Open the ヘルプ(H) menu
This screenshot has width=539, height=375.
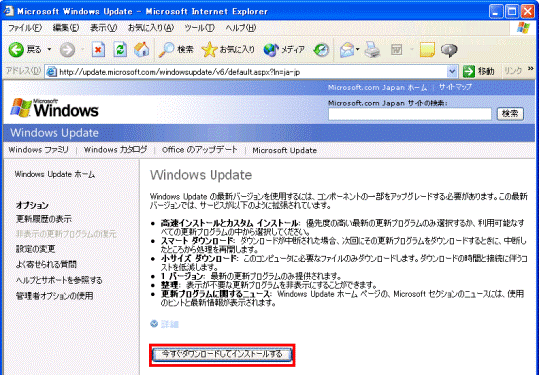241,28
